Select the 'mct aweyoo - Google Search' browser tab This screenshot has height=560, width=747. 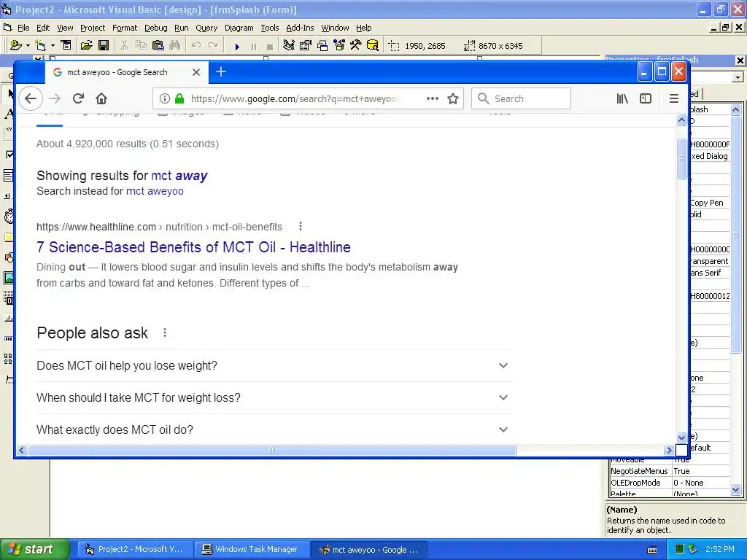tap(117, 72)
